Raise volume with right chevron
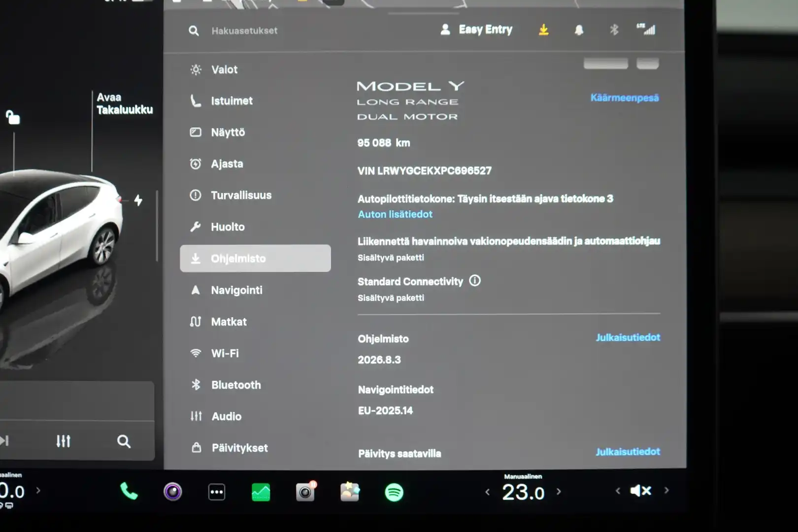The width and height of the screenshot is (798, 532). 666,490
